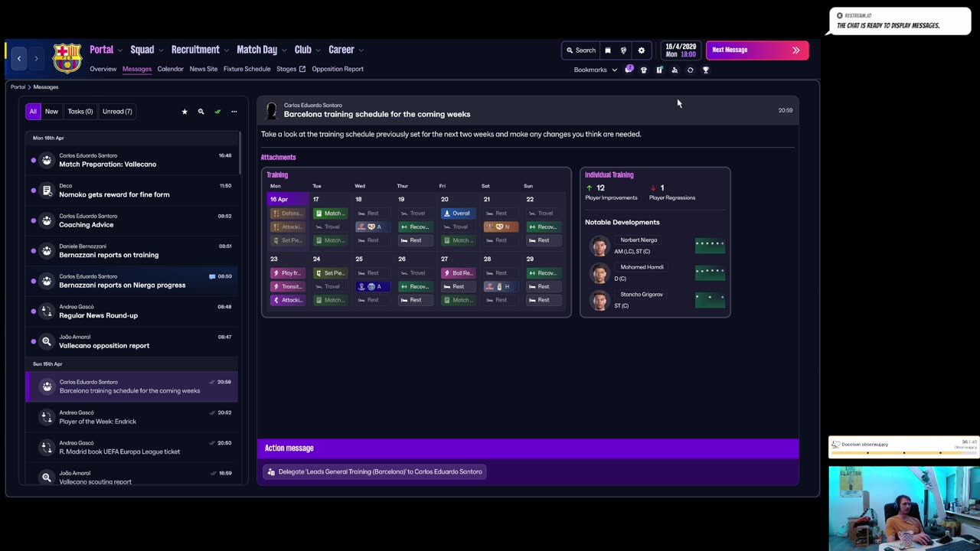Open message Bernazzani reports on Nierga progress
This screenshot has width=980, height=551.
[x=132, y=281]
